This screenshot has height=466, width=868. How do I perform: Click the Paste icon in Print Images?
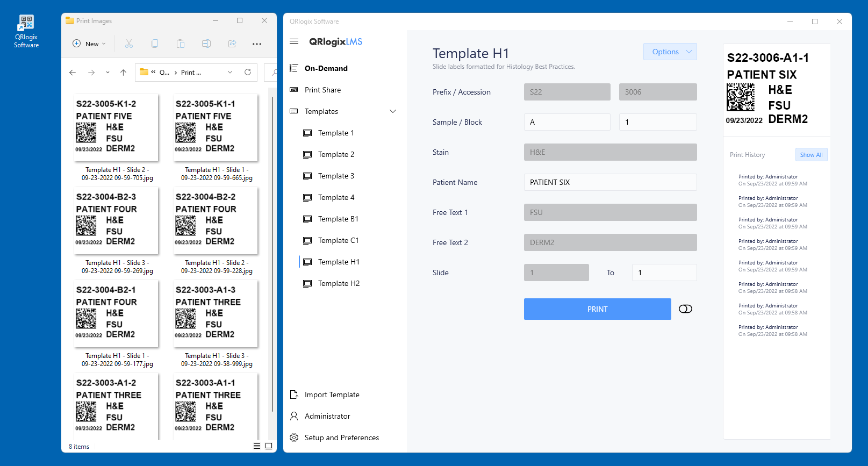point(181,44)
